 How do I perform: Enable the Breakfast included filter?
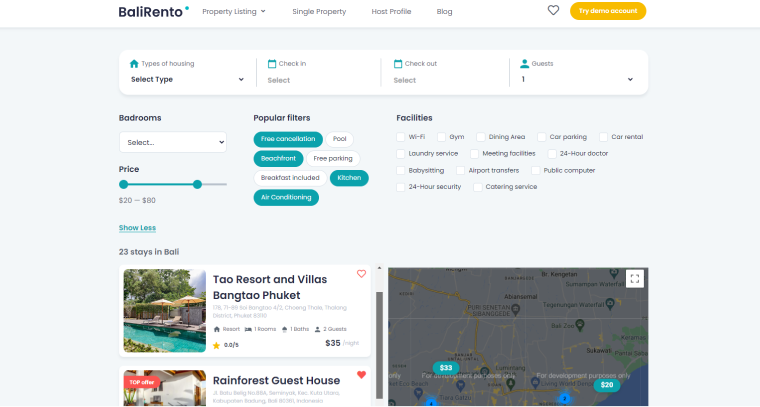(290, 178)
